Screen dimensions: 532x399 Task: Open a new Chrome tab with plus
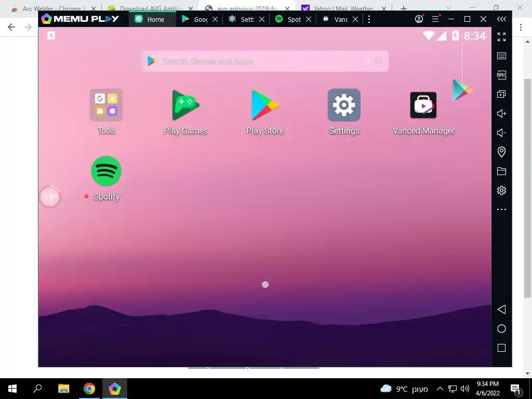point(403,8)
